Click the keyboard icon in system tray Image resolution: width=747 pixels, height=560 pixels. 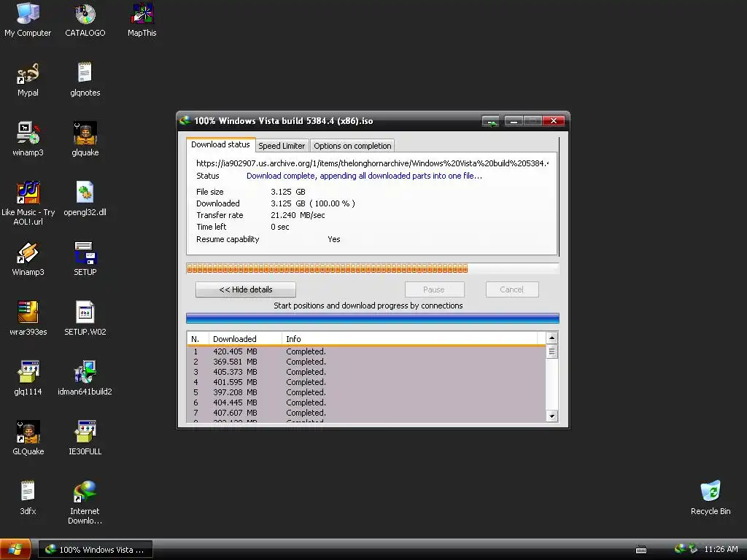[x=641, y=550]
